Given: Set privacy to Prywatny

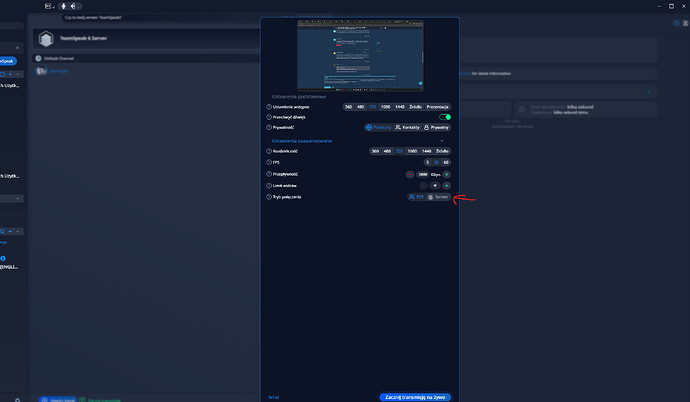Looking at the screenshot, I should (x=436, y=128).
